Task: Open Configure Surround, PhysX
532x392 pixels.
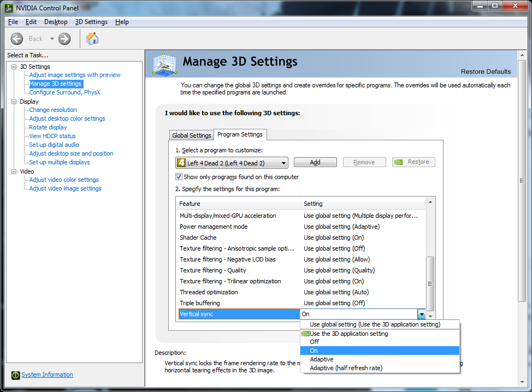Action: click(64, 93)
